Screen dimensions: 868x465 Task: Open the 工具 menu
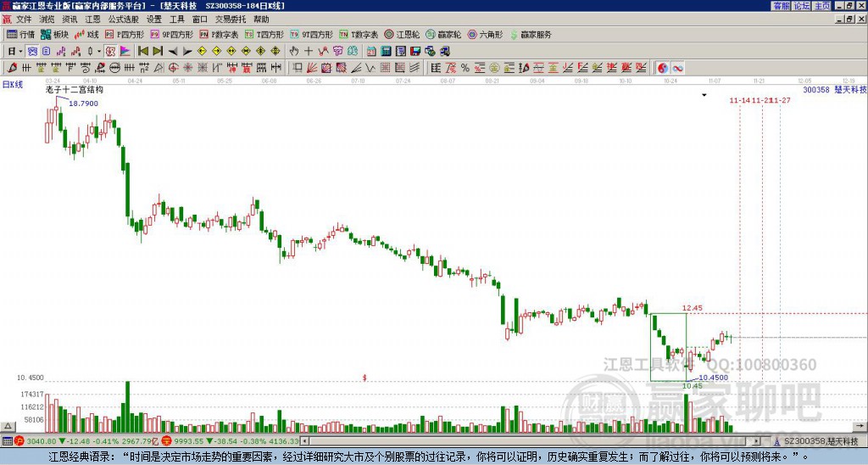[x=176, y=20]
